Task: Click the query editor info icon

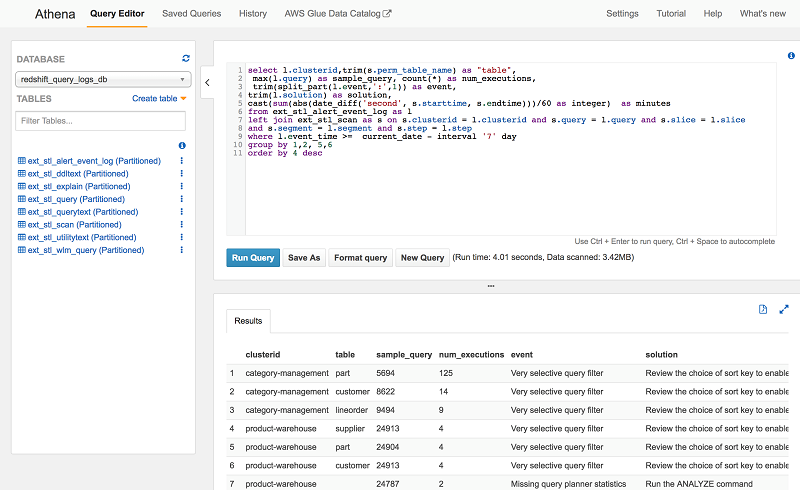Action: pyautogui.click(x=791, y=56)
